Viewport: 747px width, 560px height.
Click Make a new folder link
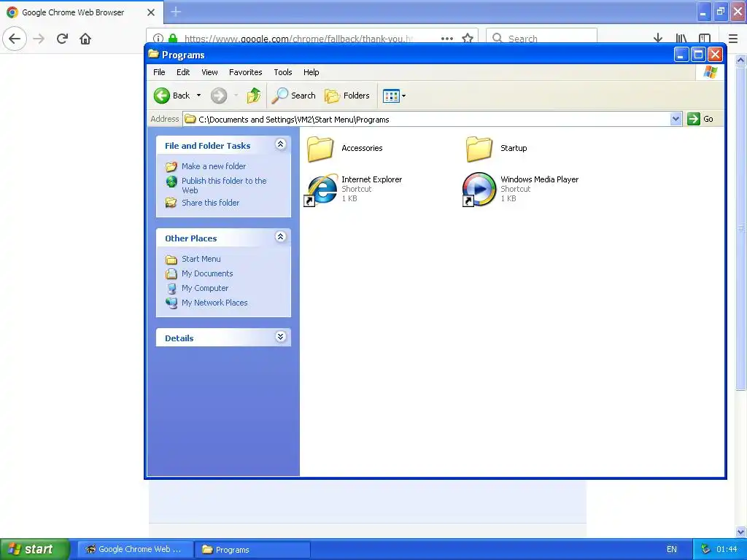point(214,166)
